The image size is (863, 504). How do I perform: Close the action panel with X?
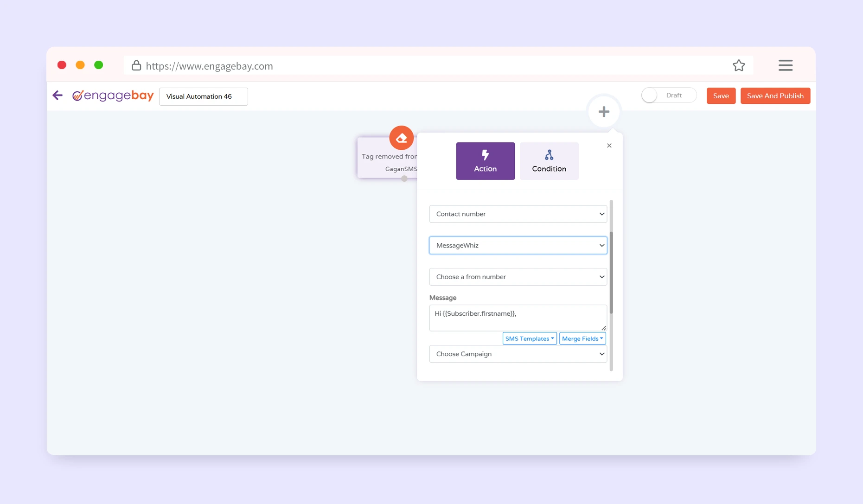[x=609, y=146]
